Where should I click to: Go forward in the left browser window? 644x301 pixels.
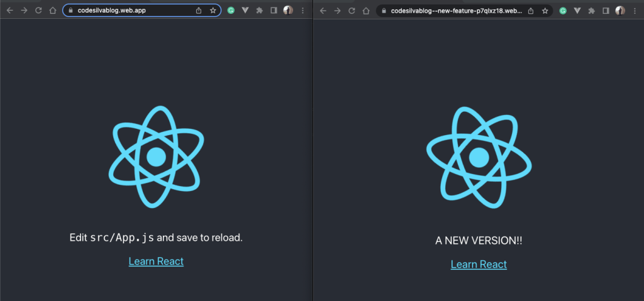click(25, 11)
